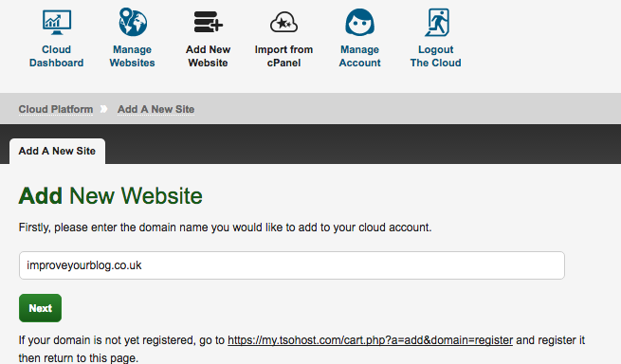Screen dimensions: 621x364
Task: Click the Add A New Site breadcrumb
Action: 156,109
